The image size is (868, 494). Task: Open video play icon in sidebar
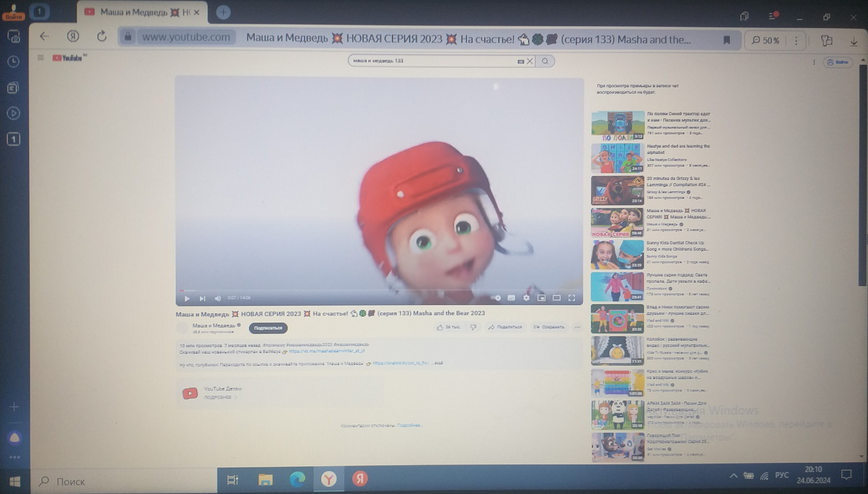[14, 113]
